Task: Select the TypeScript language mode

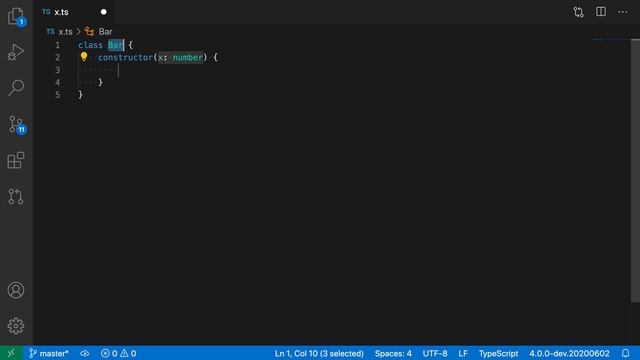Action: click(x=498, y=353)
